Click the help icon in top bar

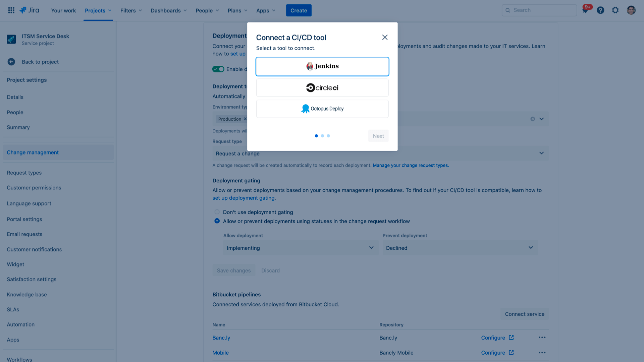click(x=600, y=10)
